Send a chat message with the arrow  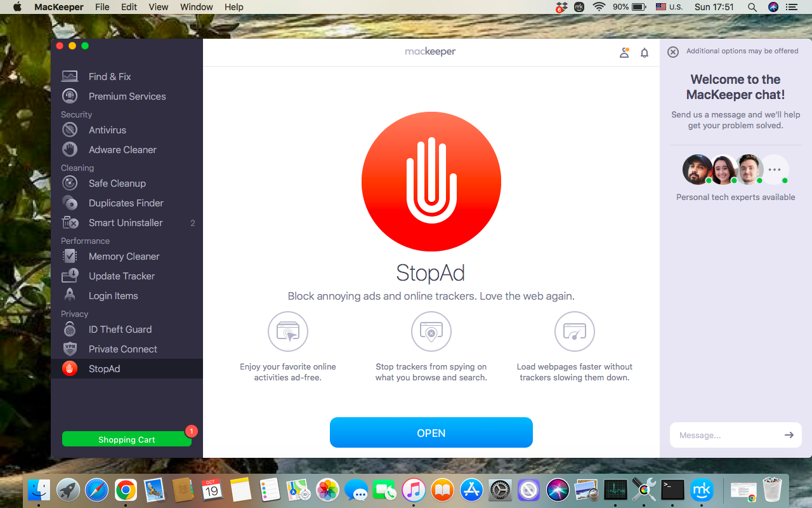(x=789, y=435)
